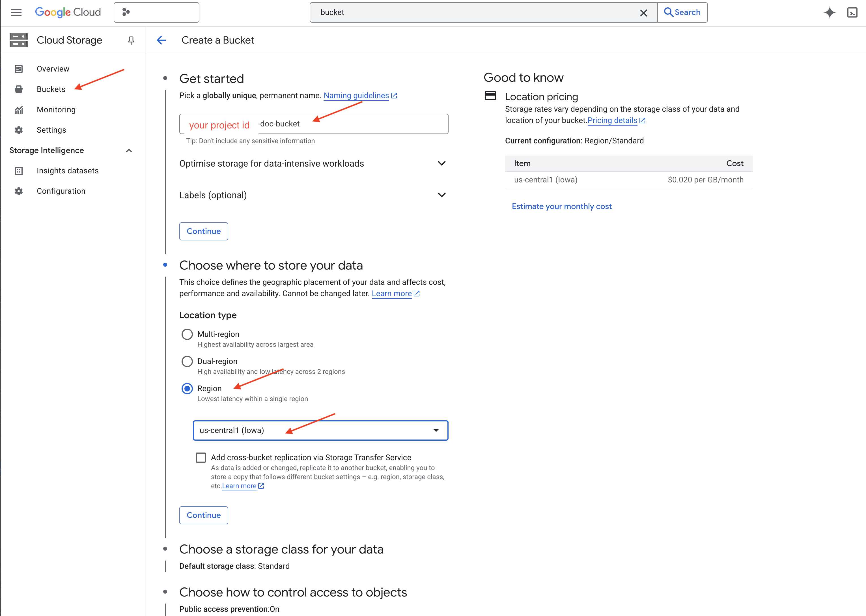
Task: Clear the search box with X icon
Action: point(643,13)
